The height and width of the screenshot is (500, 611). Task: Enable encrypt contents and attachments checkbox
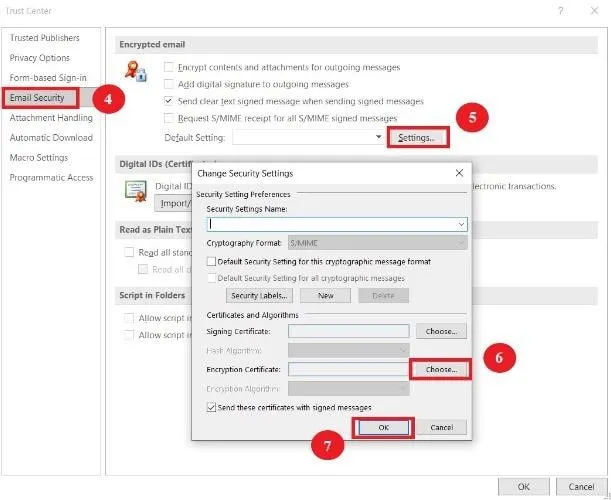coord(169,67)
